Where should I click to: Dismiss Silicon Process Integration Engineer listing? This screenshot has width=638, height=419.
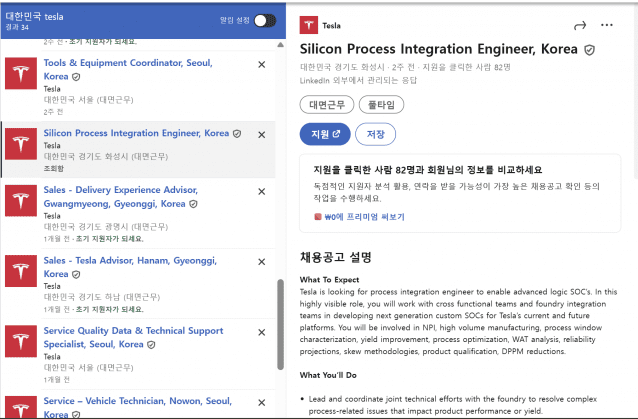click(x=262, y=133)
